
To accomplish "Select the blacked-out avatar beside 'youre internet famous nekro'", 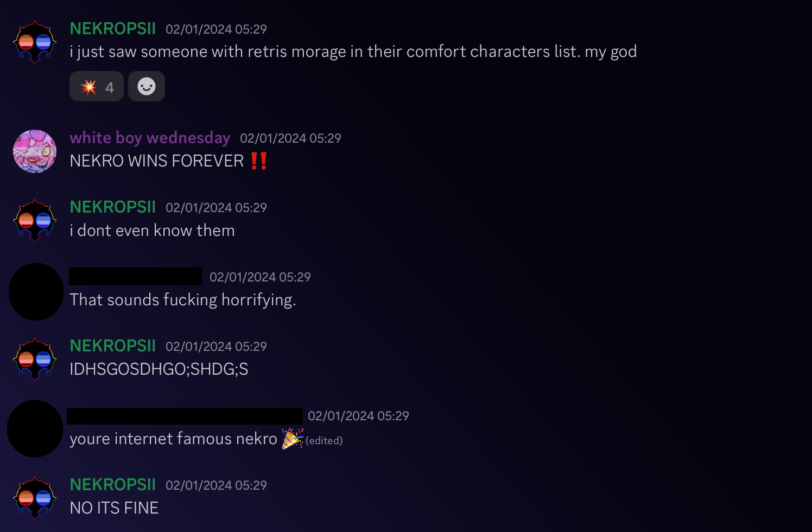I will pyautogui.click(x=35, y=429).
